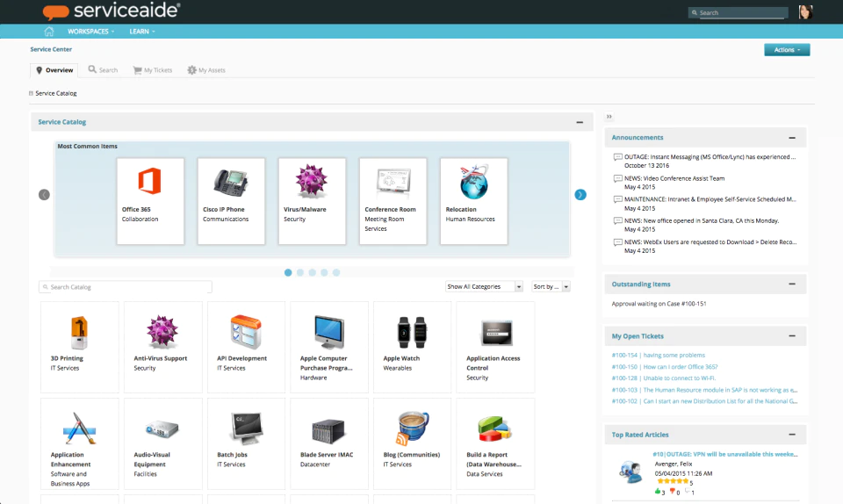Open the Sort by dropdown
The height and width of the screenshot is (504, 843).
coord(551,287)
